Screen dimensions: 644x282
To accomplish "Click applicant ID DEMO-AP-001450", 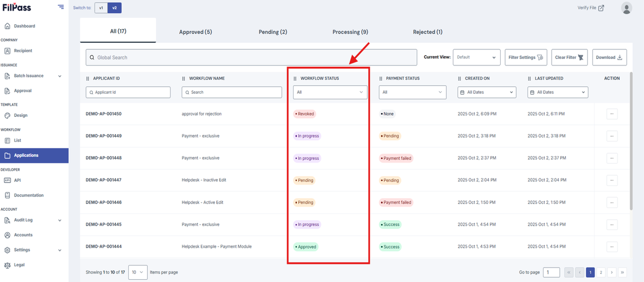I will tap(104, 114).
